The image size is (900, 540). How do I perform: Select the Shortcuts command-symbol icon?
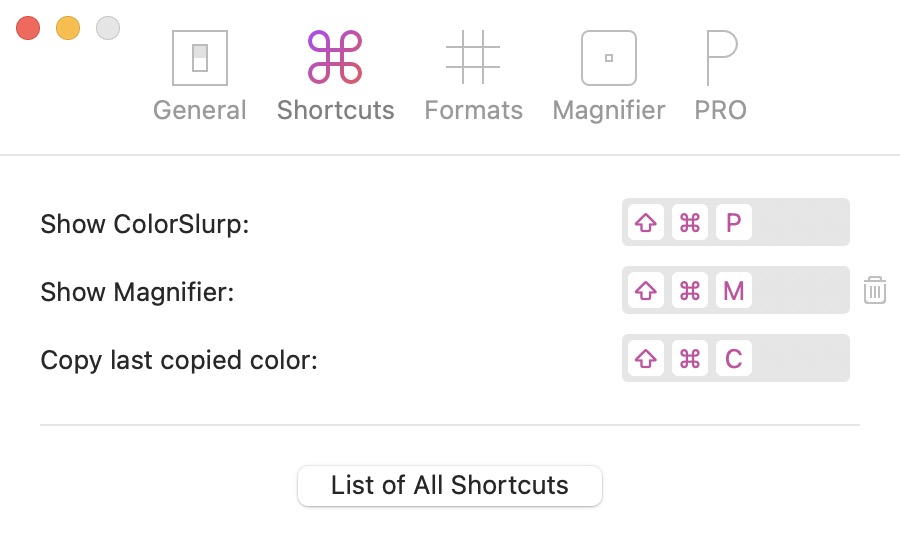click(x=335, y=58)
